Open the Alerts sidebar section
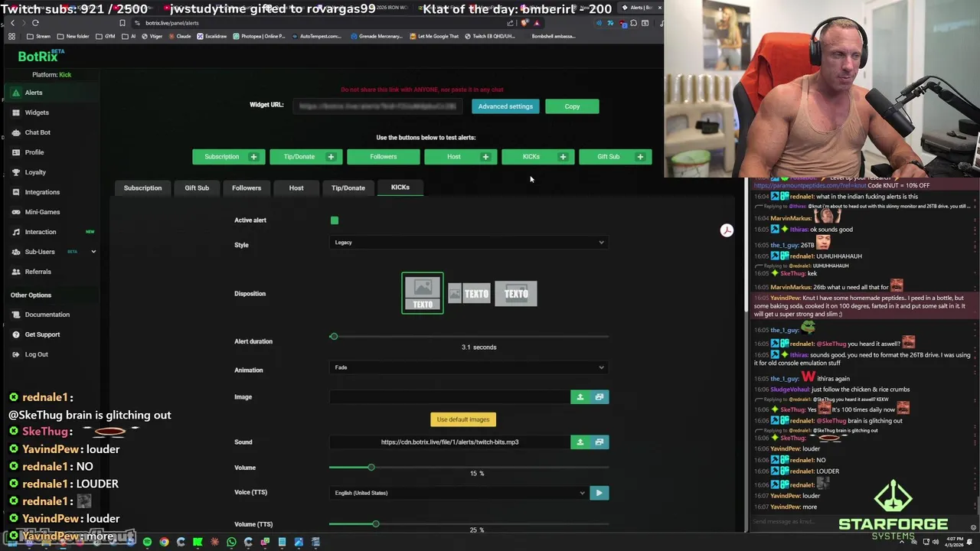This screenshot has height=551, width=980. [x=34, y=93]
